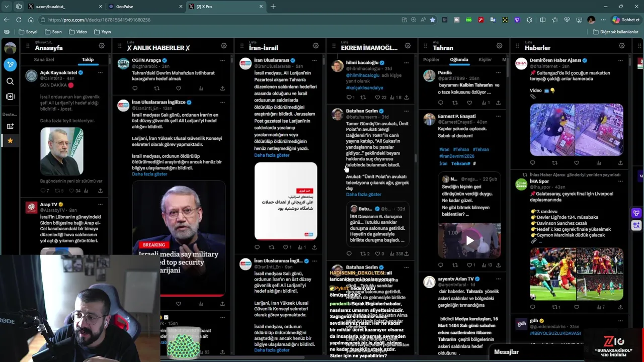Viewport: 644px width, 362px height.
Task: Reload the page with refresh icon
Action: (19, 20)
